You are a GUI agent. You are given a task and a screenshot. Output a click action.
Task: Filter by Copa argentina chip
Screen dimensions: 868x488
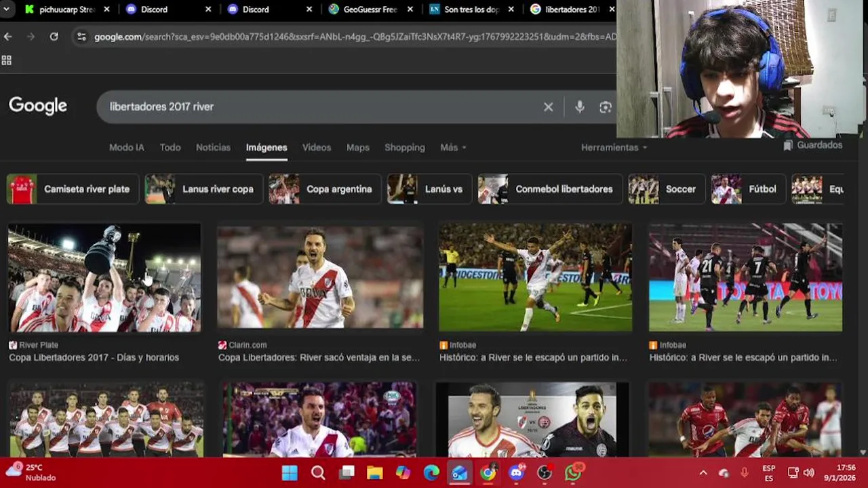coord(325,189)
